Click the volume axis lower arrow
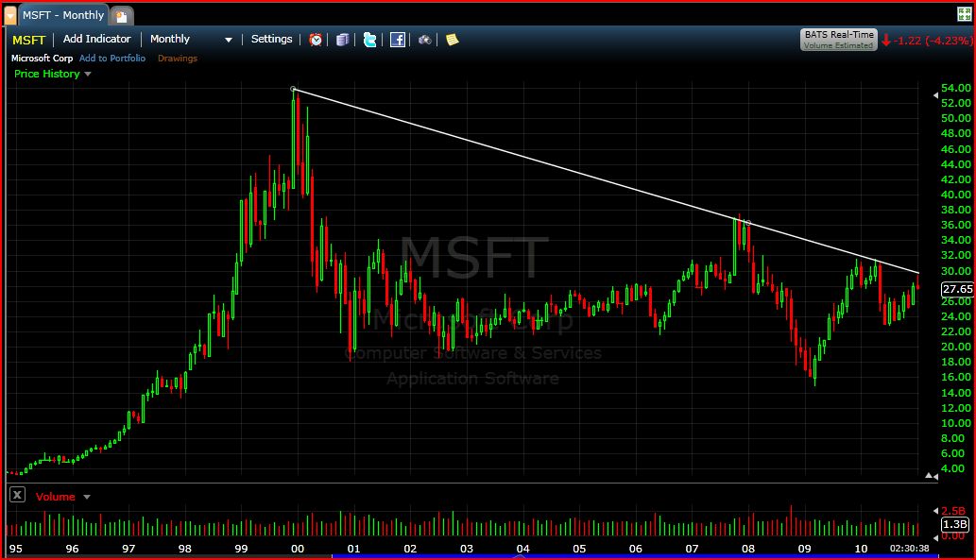 pyautogui.click(x=935, y=537)
